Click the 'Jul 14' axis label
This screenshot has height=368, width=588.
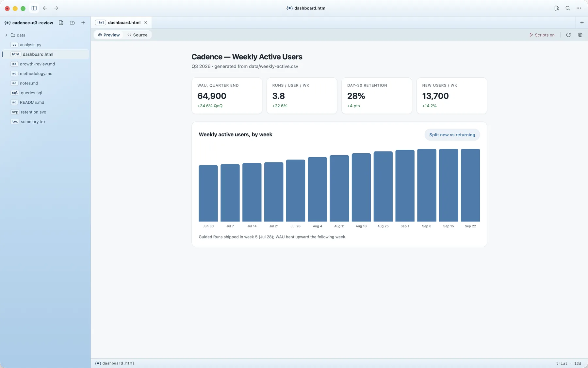pos(252,226)
